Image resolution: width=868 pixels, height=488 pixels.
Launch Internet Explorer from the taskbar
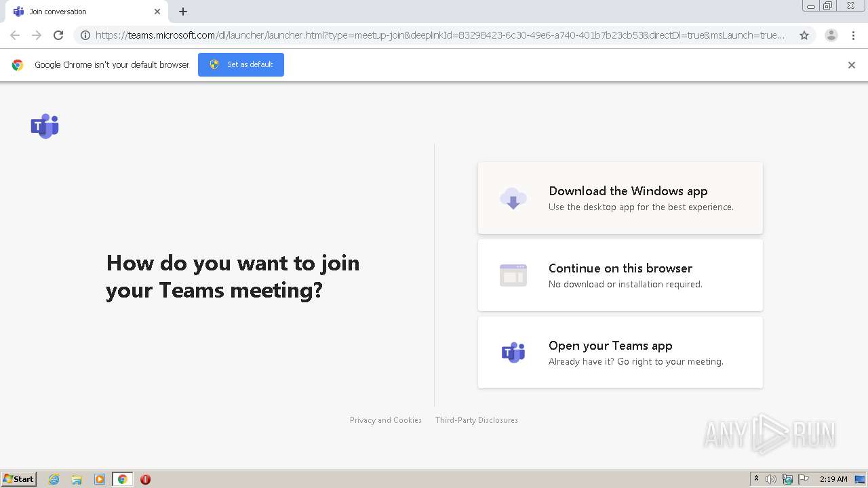pyautogui.click(x=54, y=479)
